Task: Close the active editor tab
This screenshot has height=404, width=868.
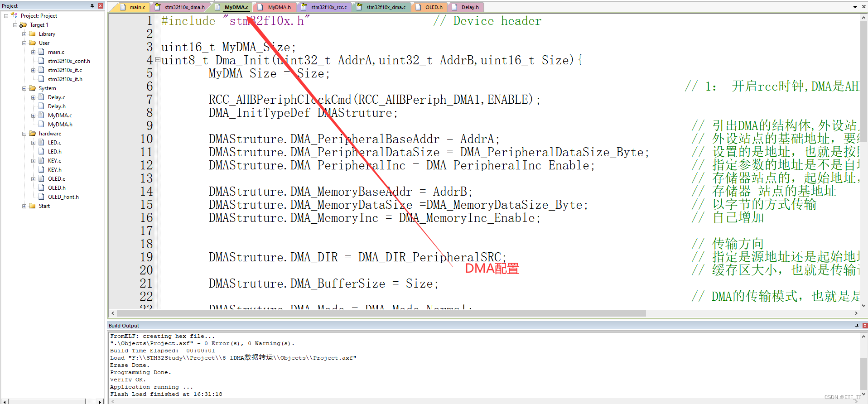Action: (863, 7)
